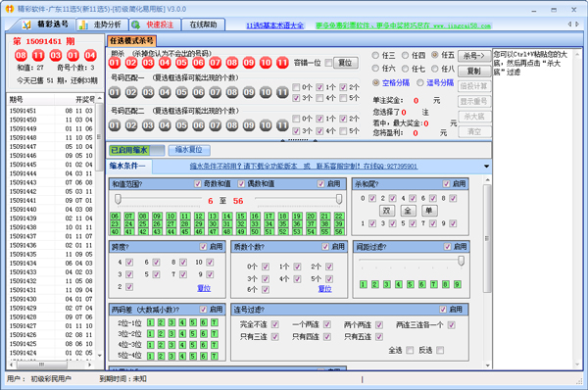Click the history list scroll-up arrow
Viewport: 588px width, 390px height.
[99, 99]
